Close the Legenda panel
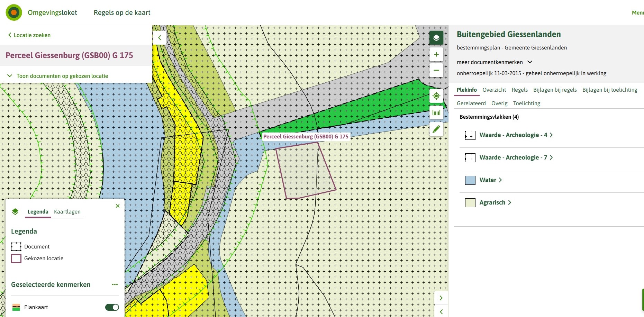 pos(118,206)
